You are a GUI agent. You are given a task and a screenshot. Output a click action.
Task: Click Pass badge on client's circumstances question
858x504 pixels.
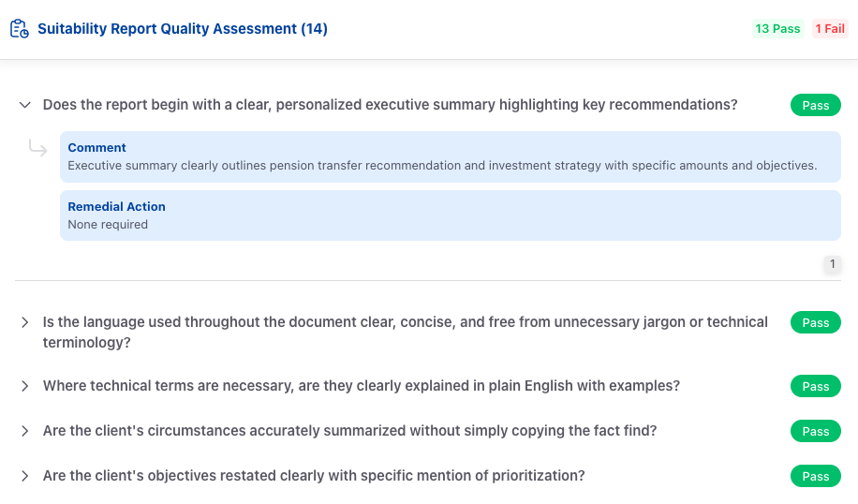(x=815, y=431)
